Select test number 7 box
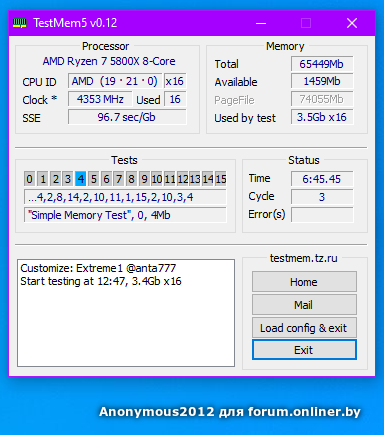The width and height of the screenshot is (384, 435). [119, 179]
